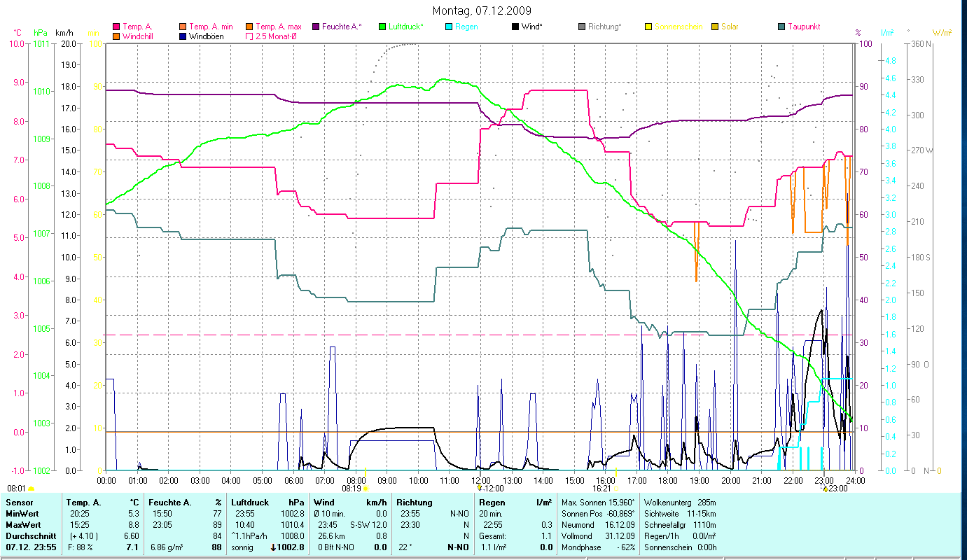Click the Sonnen Pos -60,869° entry
Viewport: 967px width, 560px height.
[x=598, y=514]
